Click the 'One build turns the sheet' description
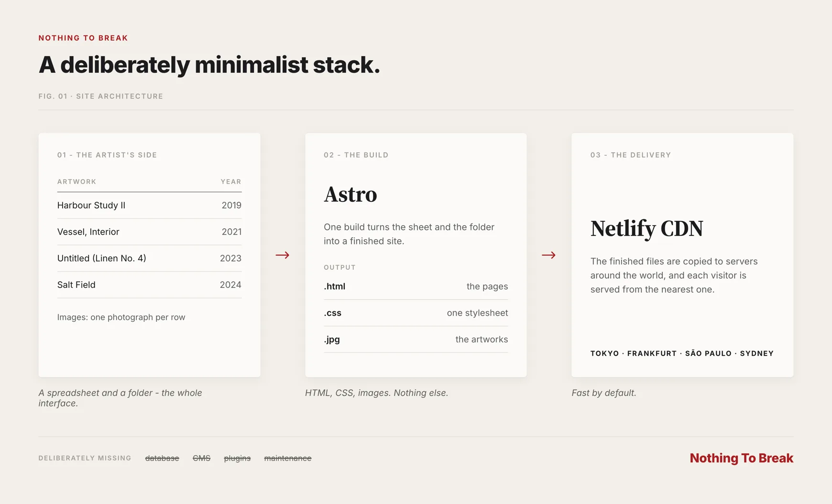This screenshot has width=832, height=504. coord(409,234)
